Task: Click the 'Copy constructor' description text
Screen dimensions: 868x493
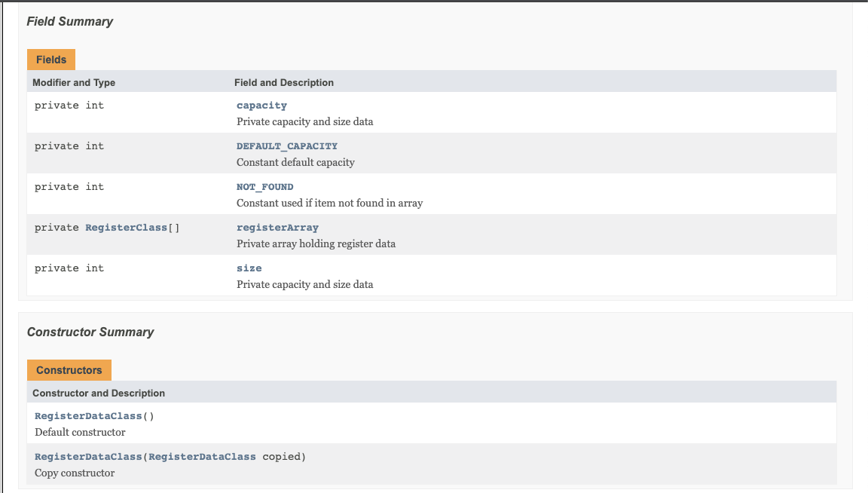Action: click(x=75, y=473)
